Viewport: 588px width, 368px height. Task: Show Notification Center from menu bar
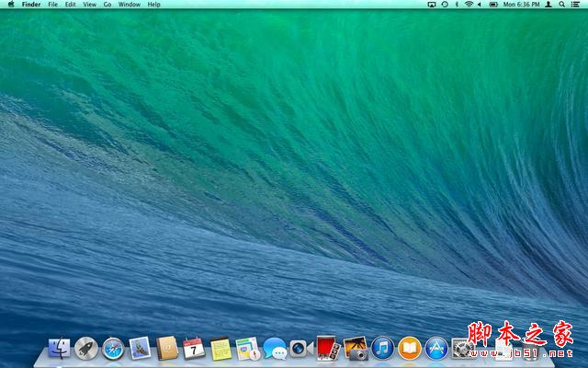click(x=577, y=5)
